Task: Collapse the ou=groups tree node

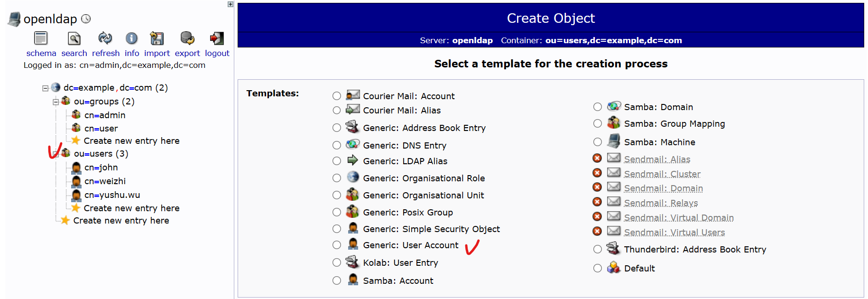Action: coord(55,102)
